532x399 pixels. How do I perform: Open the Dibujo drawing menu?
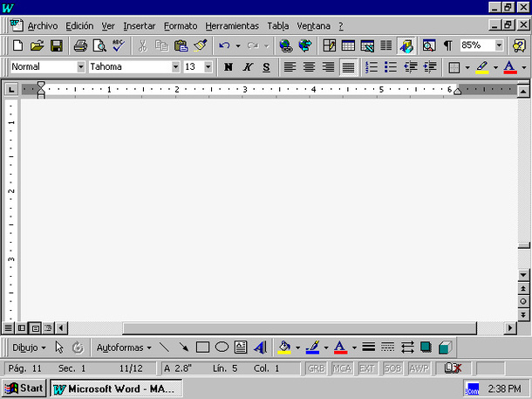pos(29,347)
